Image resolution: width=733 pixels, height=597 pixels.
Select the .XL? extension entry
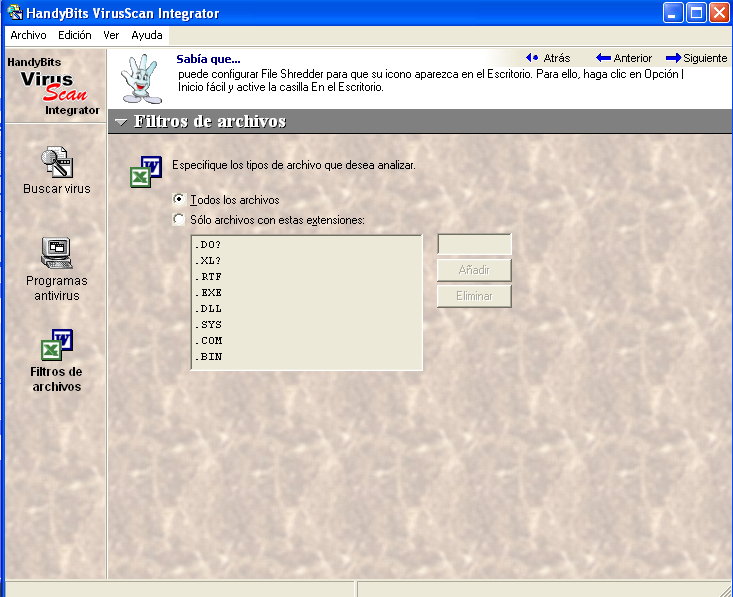(x=307, y=260)
